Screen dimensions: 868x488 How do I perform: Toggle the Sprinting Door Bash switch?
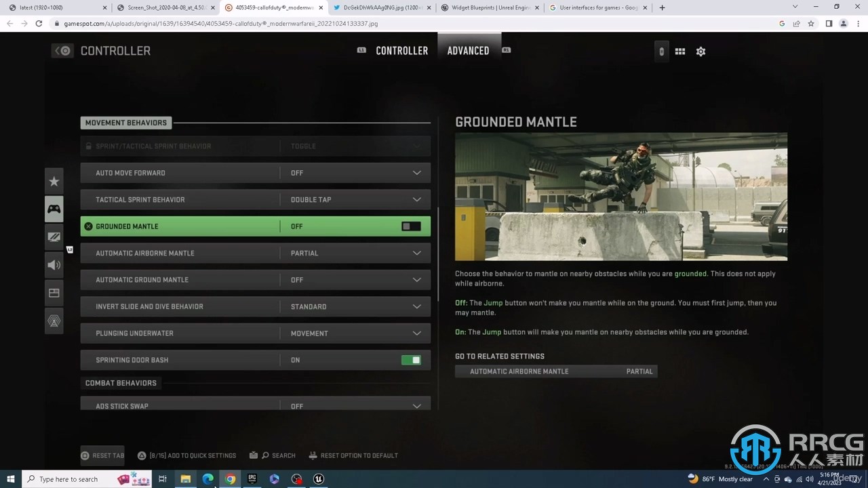click(x=411, y=360)
